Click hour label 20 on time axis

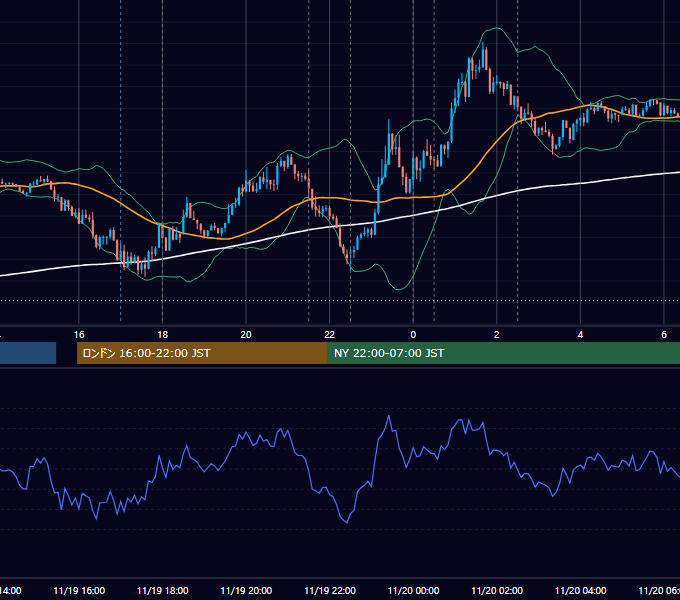tap(246, 335)
